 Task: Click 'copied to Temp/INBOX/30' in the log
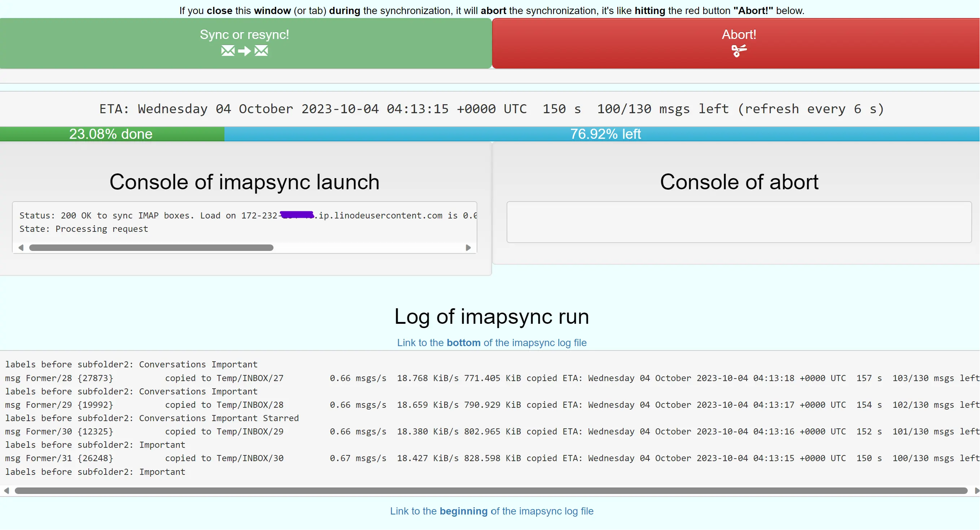coord(224,458)
